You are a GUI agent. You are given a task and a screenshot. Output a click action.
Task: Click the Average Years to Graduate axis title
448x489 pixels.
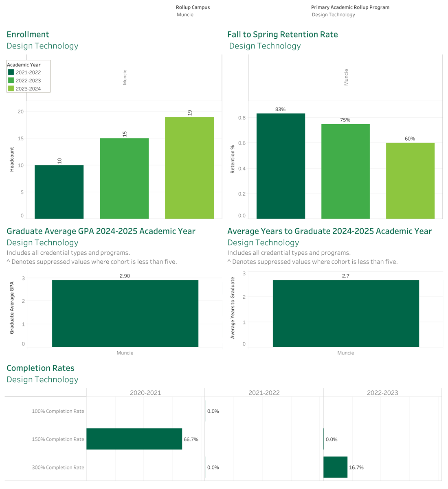[233, 308]
